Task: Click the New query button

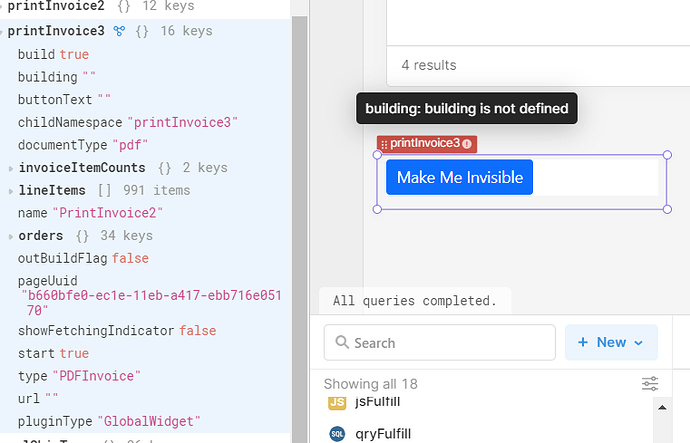Action: click(x=611, y=342)
